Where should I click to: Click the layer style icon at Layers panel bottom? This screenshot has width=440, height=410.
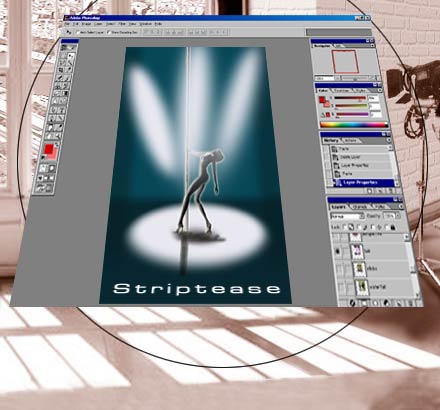[x=352, y=303]
